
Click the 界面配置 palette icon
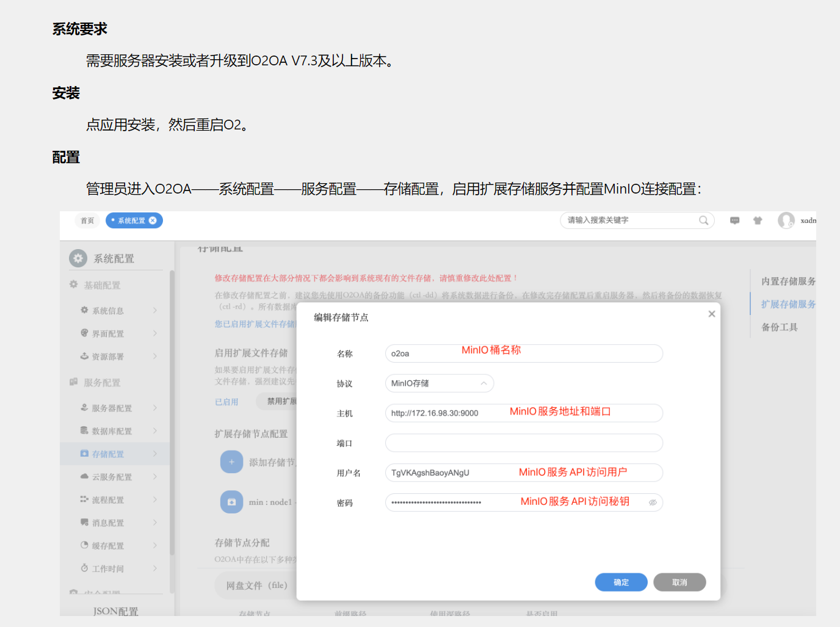tap(84, 333)
